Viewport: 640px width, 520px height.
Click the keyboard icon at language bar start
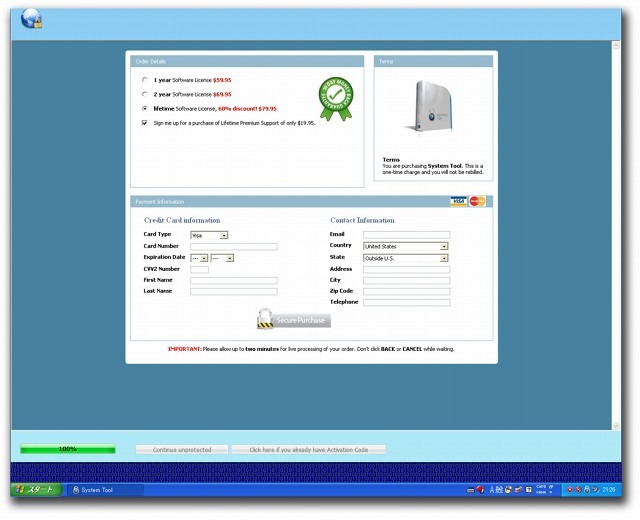point(471,490)
